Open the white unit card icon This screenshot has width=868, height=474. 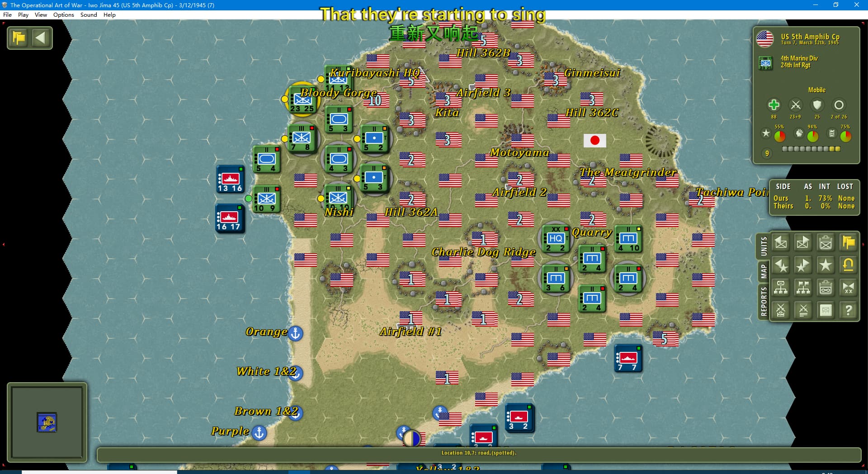[x=826, y=310]
